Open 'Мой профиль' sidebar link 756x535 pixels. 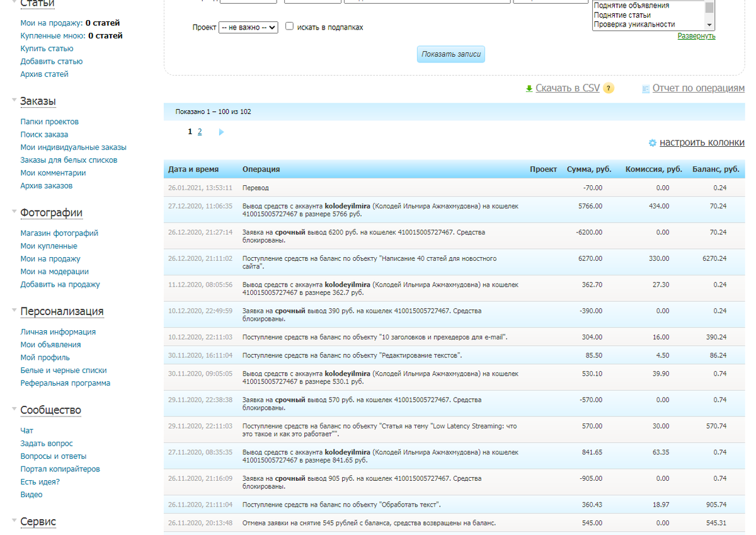point(45,357)
